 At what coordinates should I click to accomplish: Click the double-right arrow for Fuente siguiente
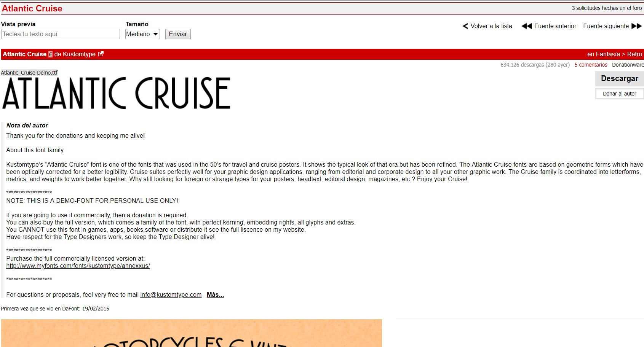pyautogui.click(x=637, y=26)
